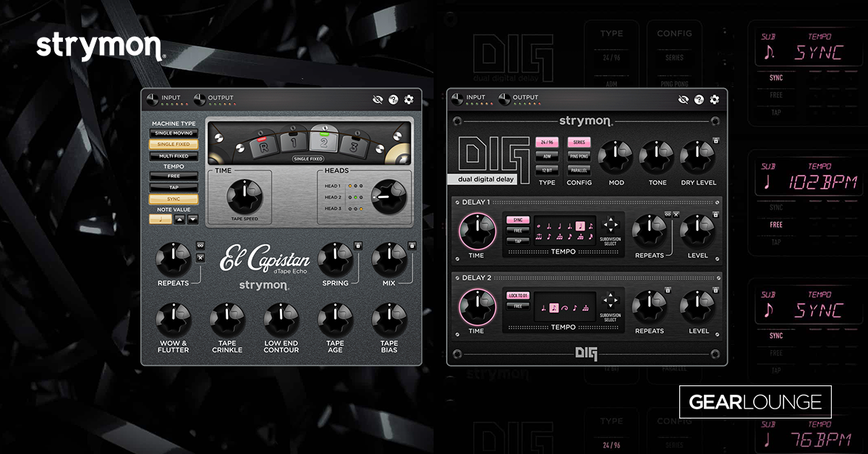Click Delay 1 Subdivision Select arrows

(611, 223)
